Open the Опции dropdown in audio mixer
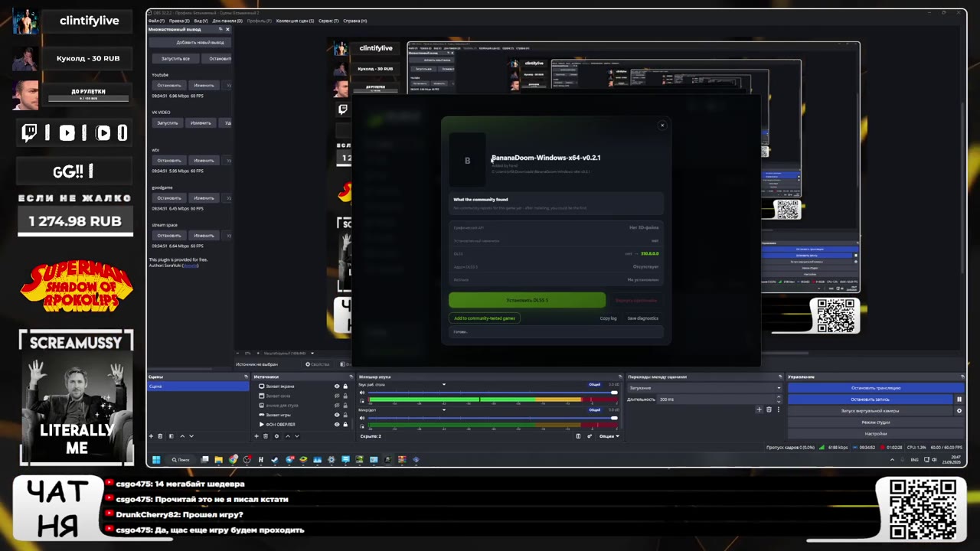 click(609, 436)
